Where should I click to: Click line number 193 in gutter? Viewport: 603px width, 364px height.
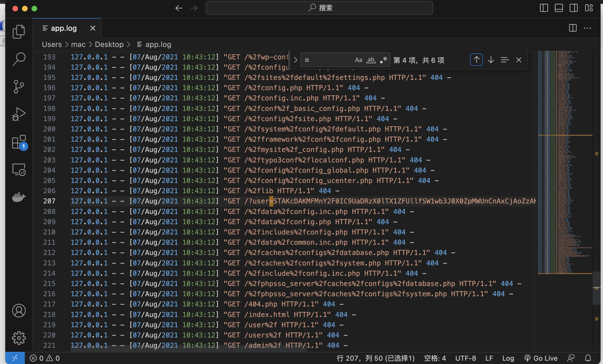coord(49,57)
